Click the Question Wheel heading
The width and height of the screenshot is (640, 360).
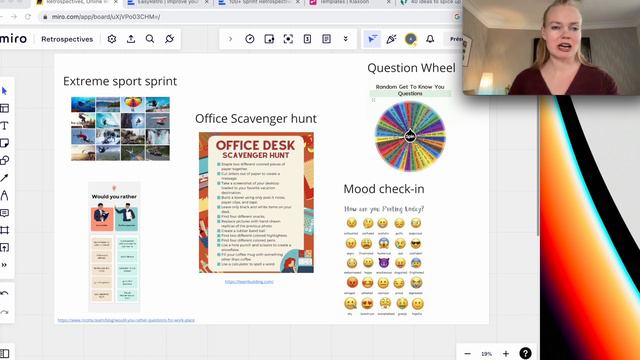click(x=411, y=68)
